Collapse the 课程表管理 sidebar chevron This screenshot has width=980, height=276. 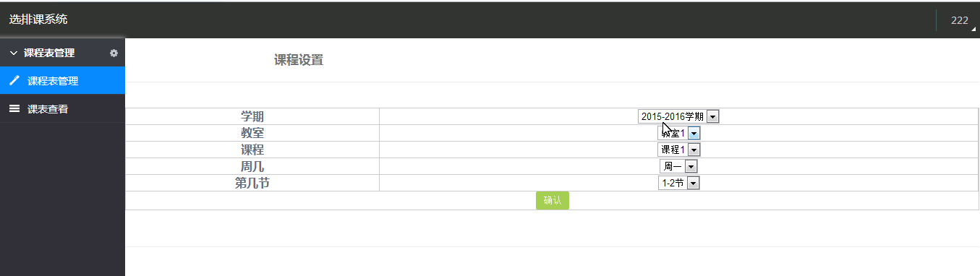13,53
